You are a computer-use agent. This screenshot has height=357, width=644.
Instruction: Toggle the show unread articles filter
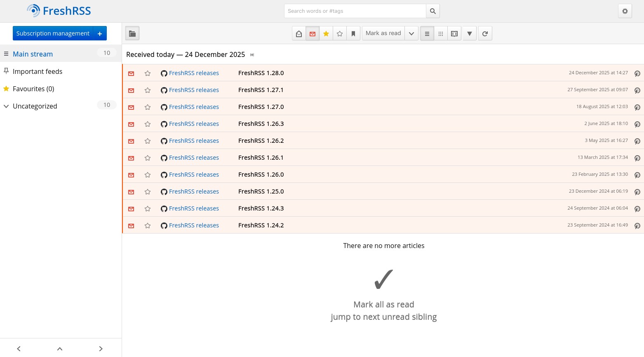pyautogui.click(x=313, y=33)
